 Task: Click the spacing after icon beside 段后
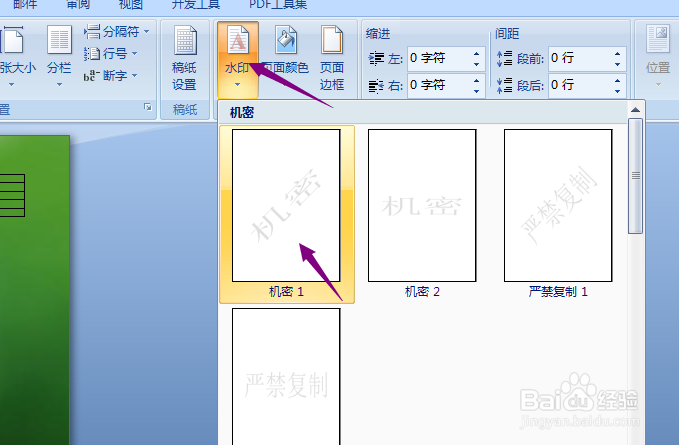click(504, 85)
